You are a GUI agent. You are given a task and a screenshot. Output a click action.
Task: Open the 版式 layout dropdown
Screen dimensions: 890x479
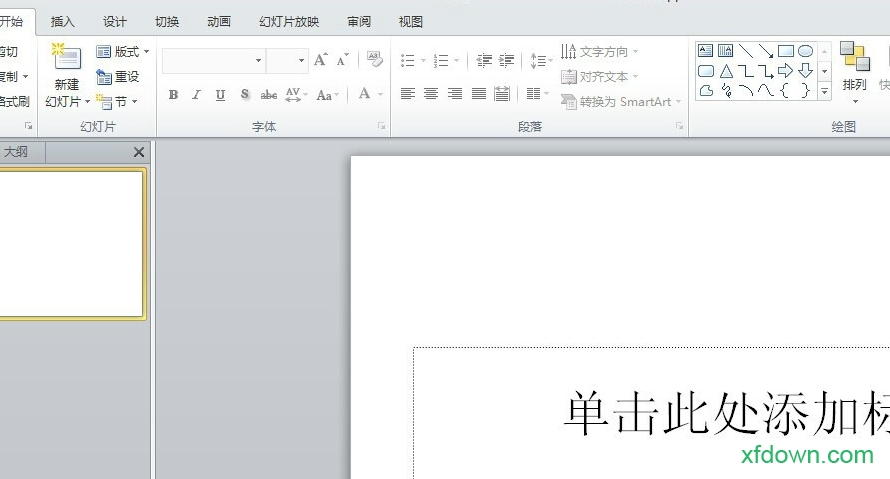[x=123, y=52]
